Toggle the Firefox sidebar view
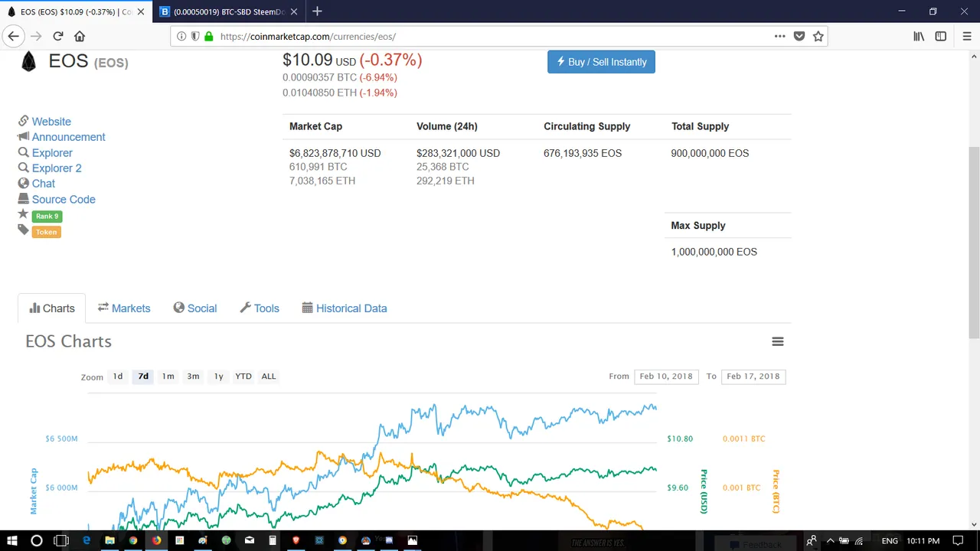Image resolution: width=980 pixels, height=551 pixels. tap(941, 36)
